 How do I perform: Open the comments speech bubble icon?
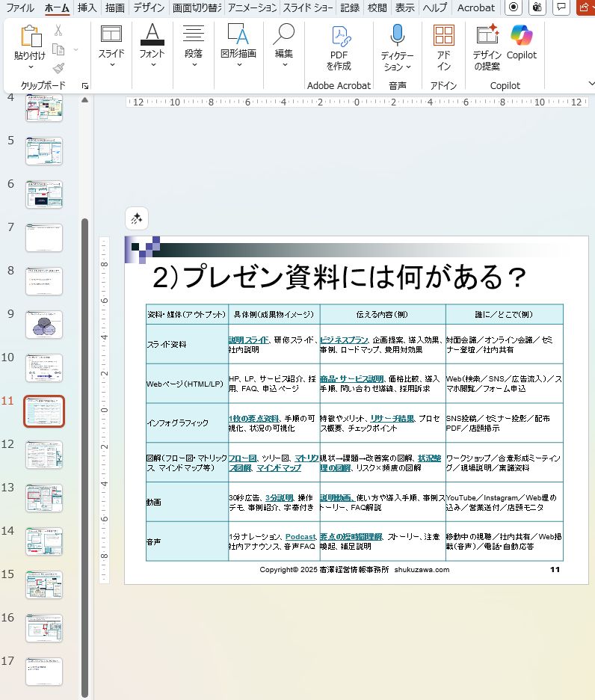coord(560,7)
